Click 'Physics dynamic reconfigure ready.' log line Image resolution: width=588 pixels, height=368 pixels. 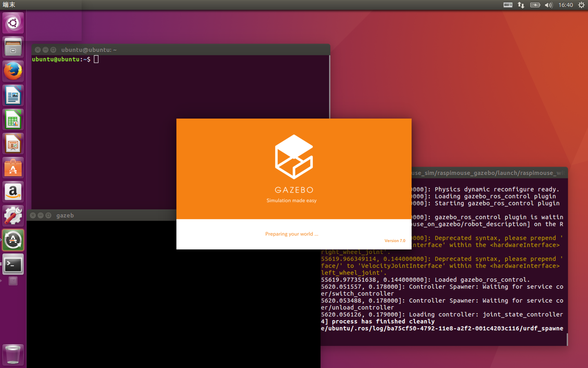(x=497, y=189)
